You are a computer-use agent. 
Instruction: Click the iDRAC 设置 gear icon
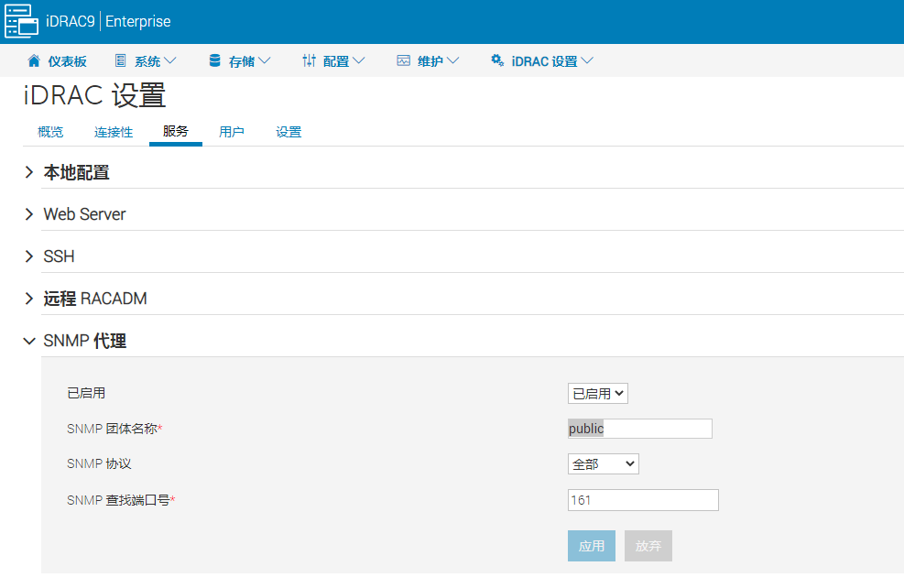[497, 60]
